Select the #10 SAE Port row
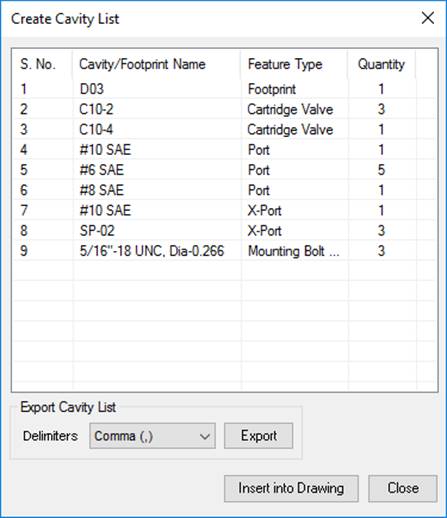 pyautogui.click(x=224, y=150)
